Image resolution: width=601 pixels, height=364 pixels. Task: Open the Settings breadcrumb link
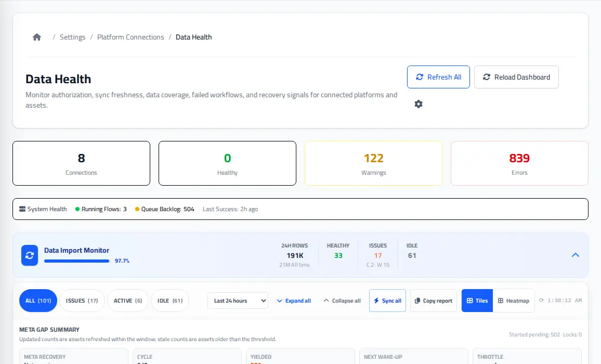point(72,37)
